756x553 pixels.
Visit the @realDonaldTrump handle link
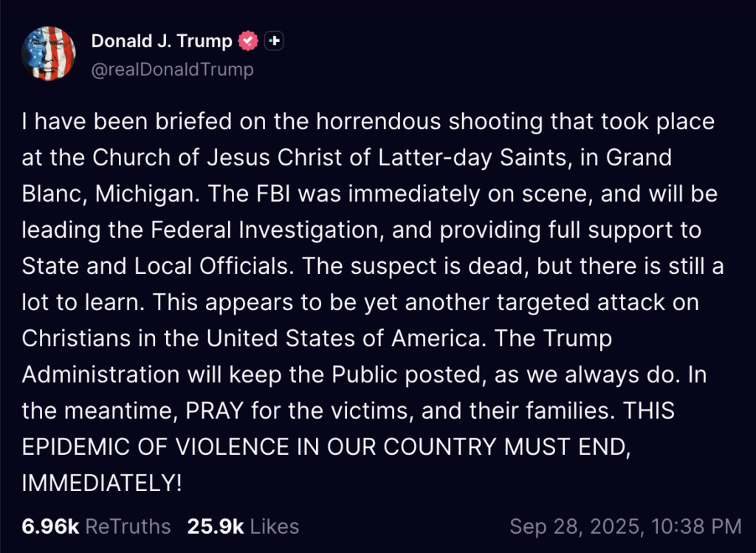pyautogui.click(x=172, y=69)
